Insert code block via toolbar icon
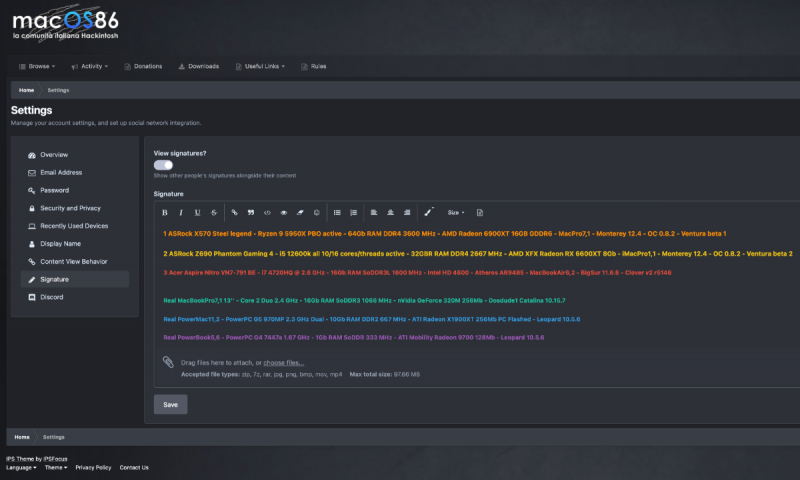Viewport: 800px width, 480px height. click(x=267, y=213)
